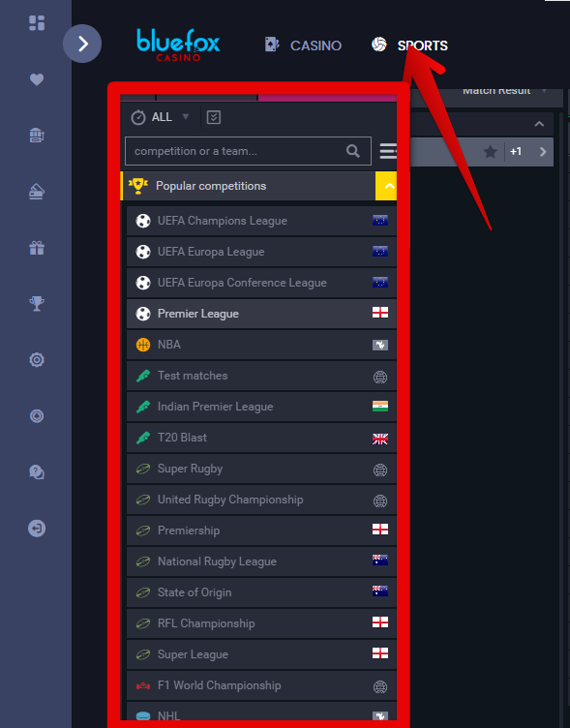Click the +1 more markets button
This screenshot has height=728, width=570.
(x=516, y=151)
